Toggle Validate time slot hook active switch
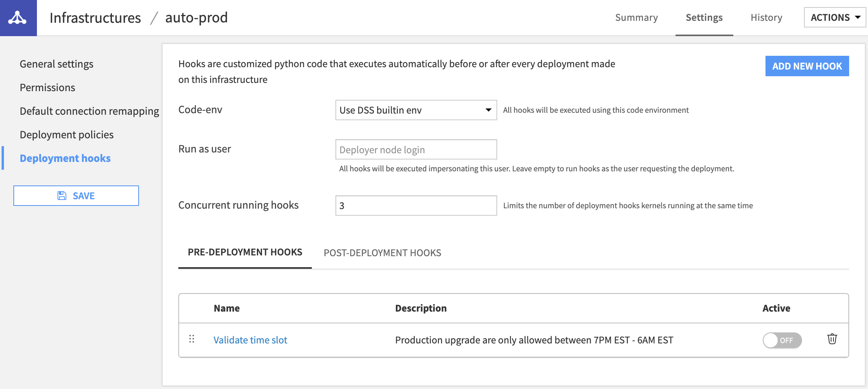 pyautogui.click(x=782, y=340)
